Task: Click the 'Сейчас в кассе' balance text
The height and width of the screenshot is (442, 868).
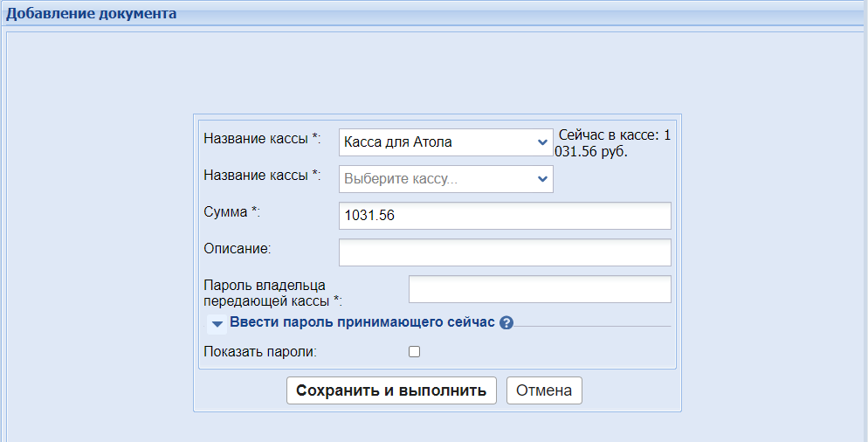Action: 613,143
